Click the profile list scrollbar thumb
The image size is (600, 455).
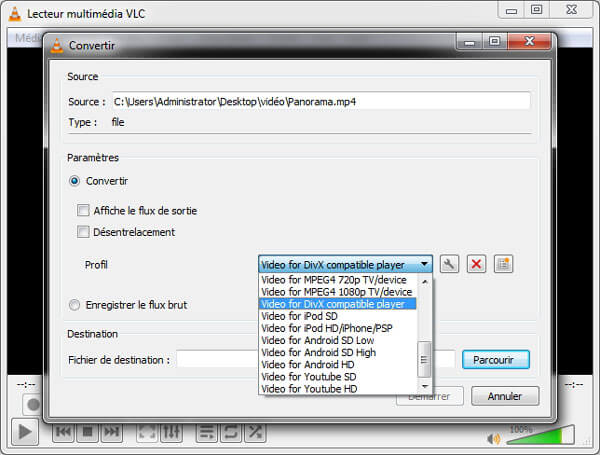tap(424, 359)
